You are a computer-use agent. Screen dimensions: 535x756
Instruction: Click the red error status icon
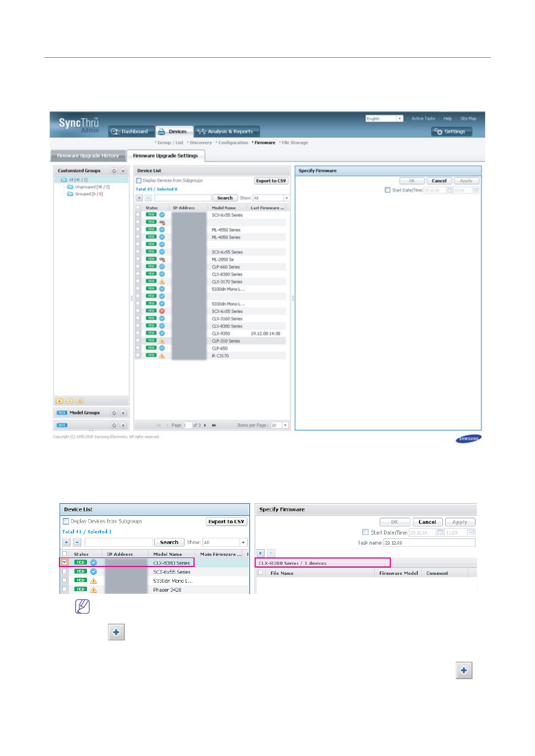[x=162, y=311]
